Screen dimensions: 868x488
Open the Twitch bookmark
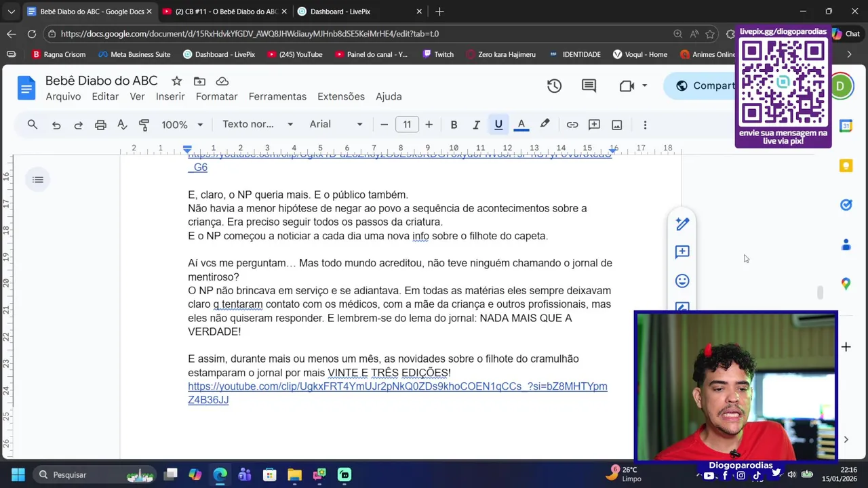coord(437,54)
